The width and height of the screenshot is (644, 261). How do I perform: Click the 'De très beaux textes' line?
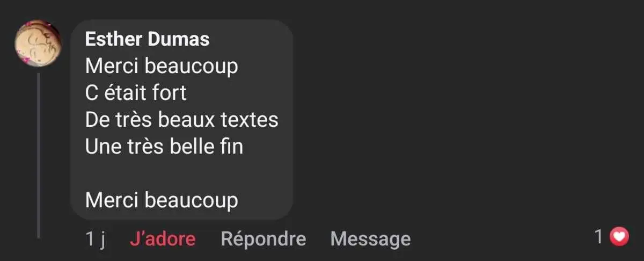click(x=182, y=120)
